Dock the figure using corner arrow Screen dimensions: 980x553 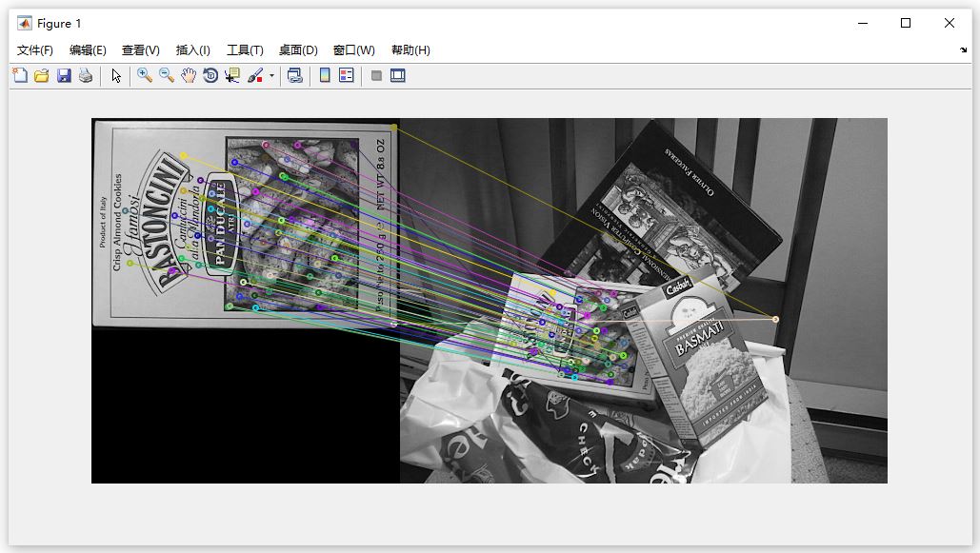(x=963, y=50)
